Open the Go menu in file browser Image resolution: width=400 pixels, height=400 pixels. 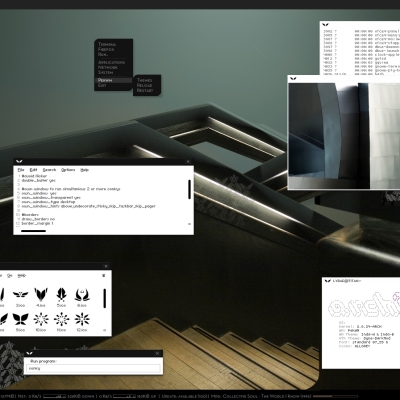click(10, 276)
